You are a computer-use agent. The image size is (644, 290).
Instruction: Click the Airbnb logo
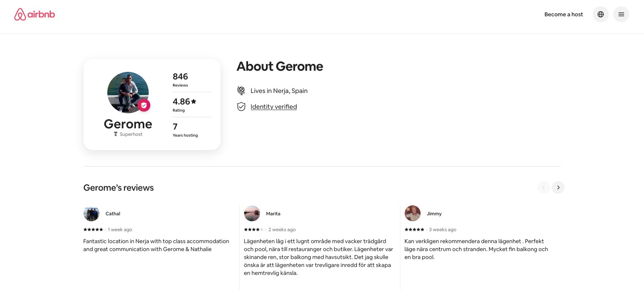35,14
